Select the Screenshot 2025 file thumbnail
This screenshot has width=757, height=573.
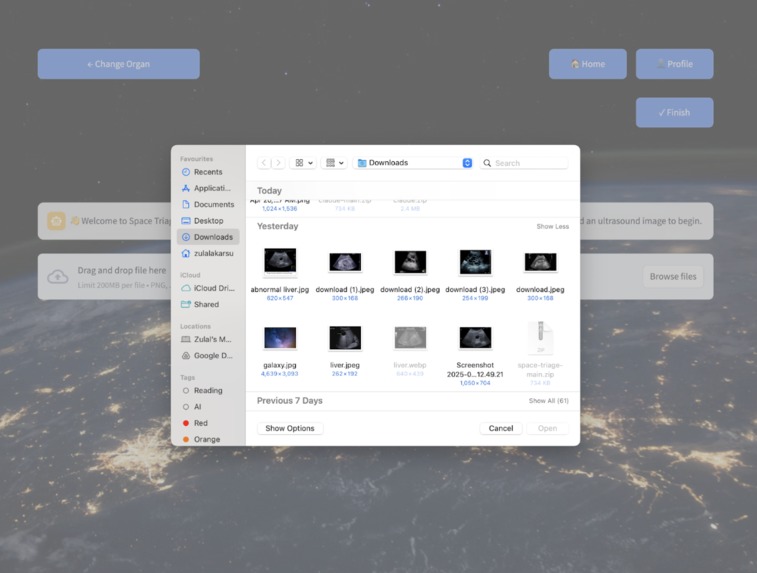[475, 337]
